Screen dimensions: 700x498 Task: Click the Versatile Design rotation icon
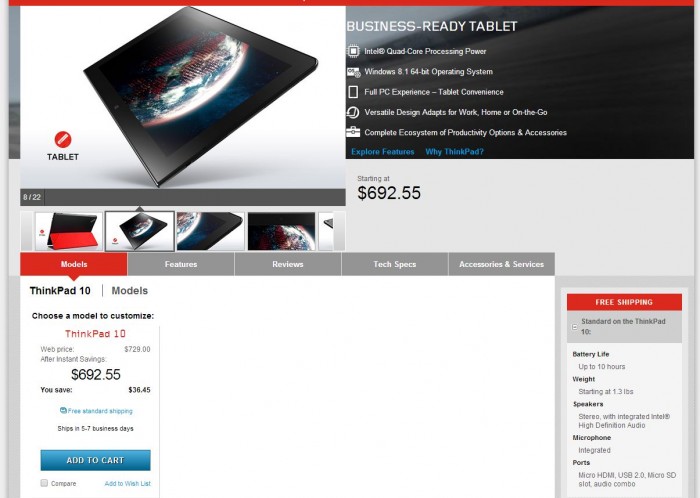pos(353,112)
